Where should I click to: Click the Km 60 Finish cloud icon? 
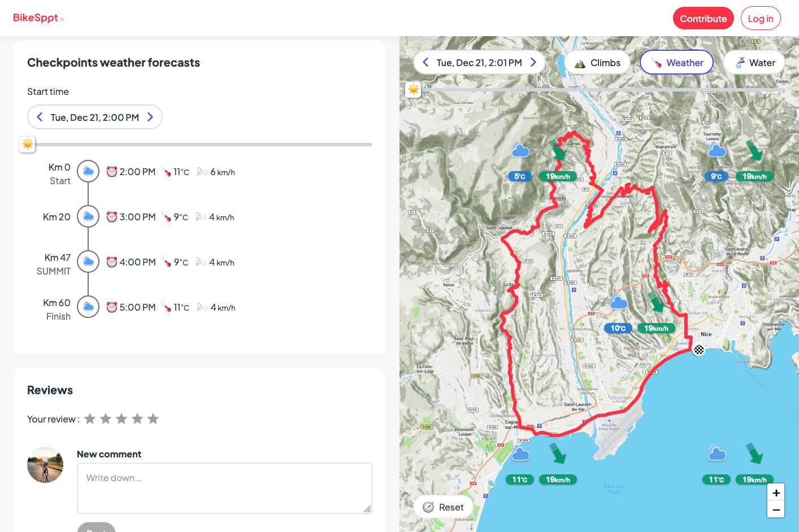88,307
